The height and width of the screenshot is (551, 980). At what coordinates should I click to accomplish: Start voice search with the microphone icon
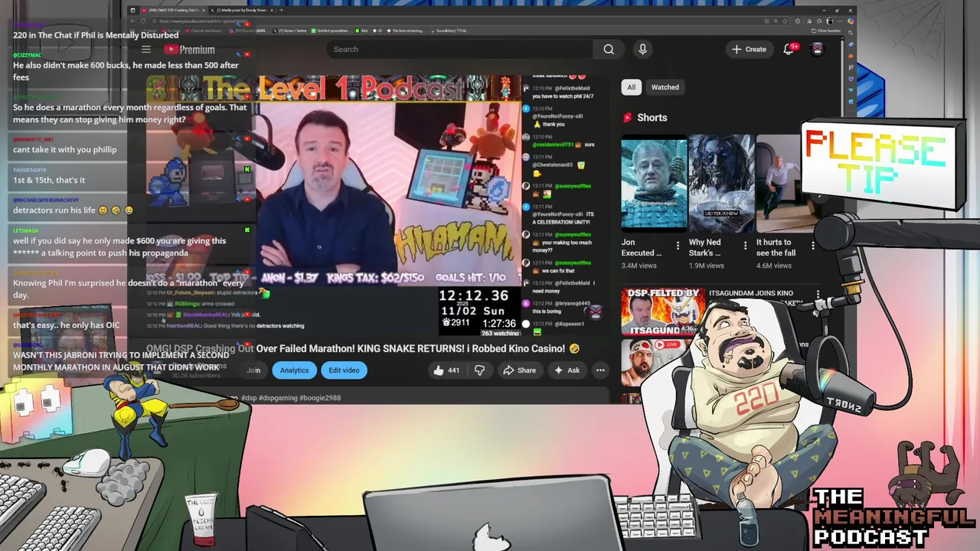point(642,49)
